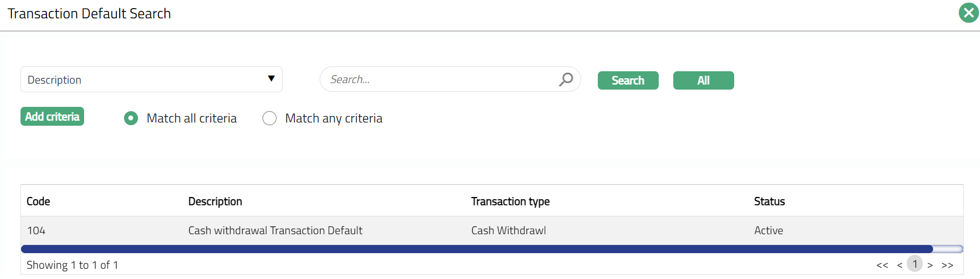980x279 pixels.
Task: Select Match any criteria radio button
Action: pyautogui.click(x=270, y=118)
